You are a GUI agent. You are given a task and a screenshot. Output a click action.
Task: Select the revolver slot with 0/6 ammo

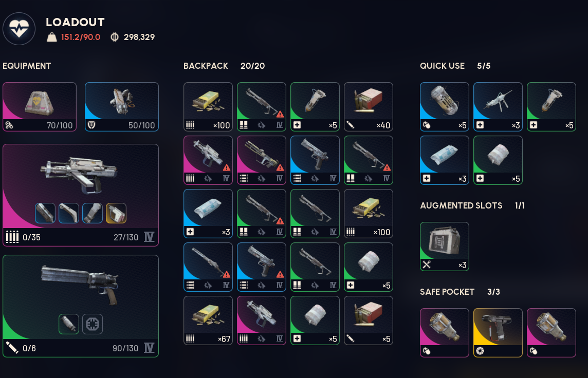point(81,306)
